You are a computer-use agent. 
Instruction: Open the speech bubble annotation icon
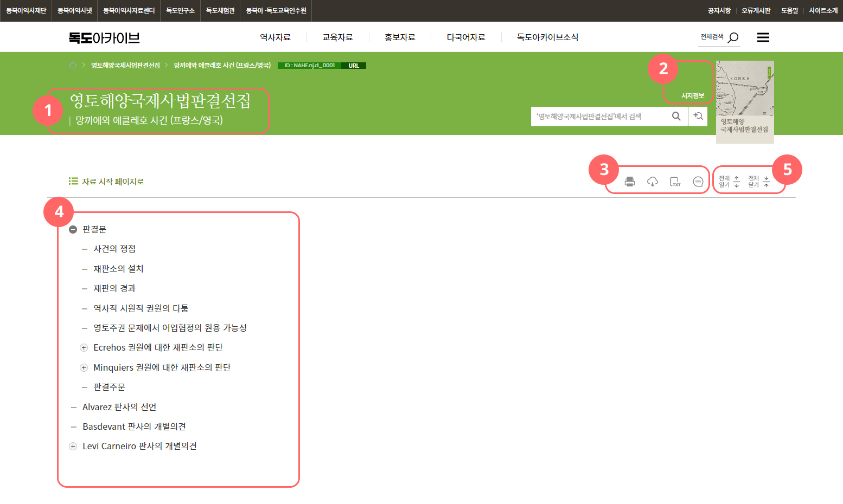698,182
